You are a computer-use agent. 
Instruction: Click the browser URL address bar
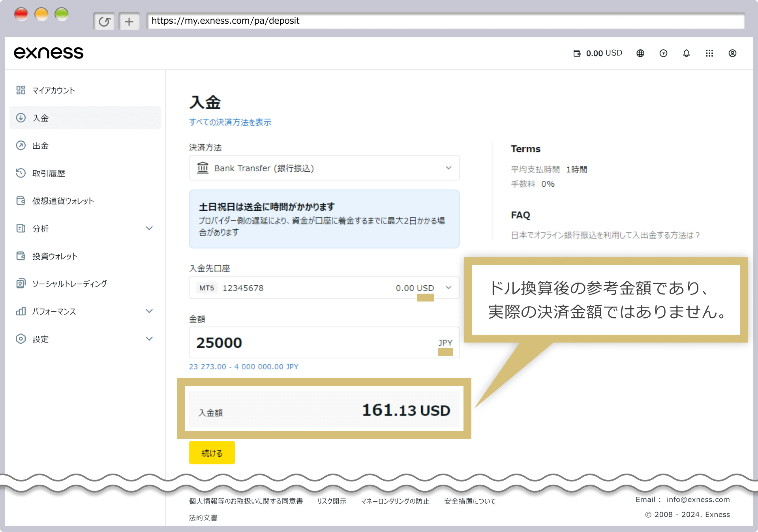tap(445, 21)
